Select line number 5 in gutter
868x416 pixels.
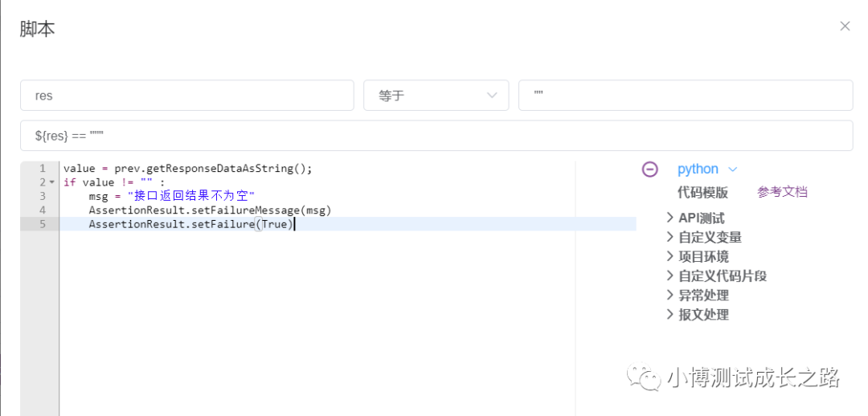pos(43,224)
